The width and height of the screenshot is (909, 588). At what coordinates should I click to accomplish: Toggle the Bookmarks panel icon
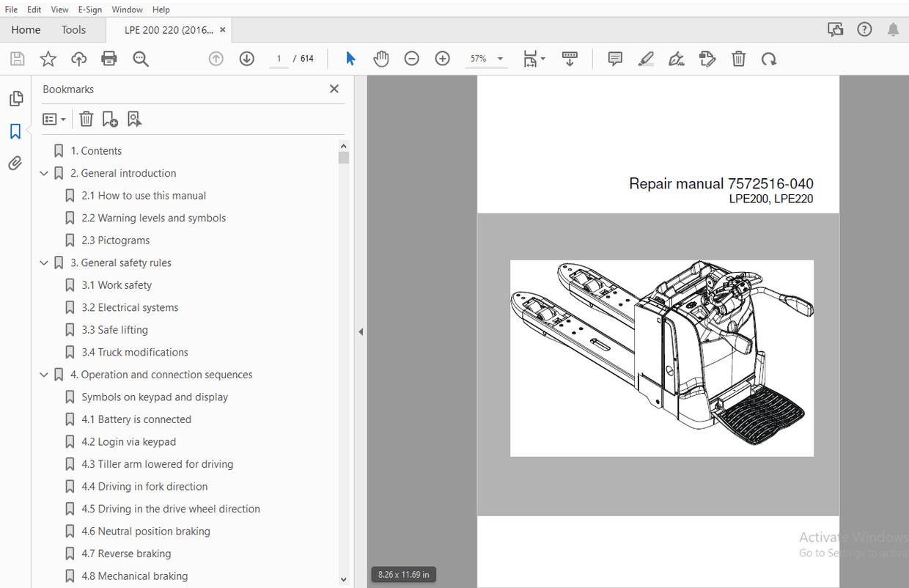coord(16,131)
